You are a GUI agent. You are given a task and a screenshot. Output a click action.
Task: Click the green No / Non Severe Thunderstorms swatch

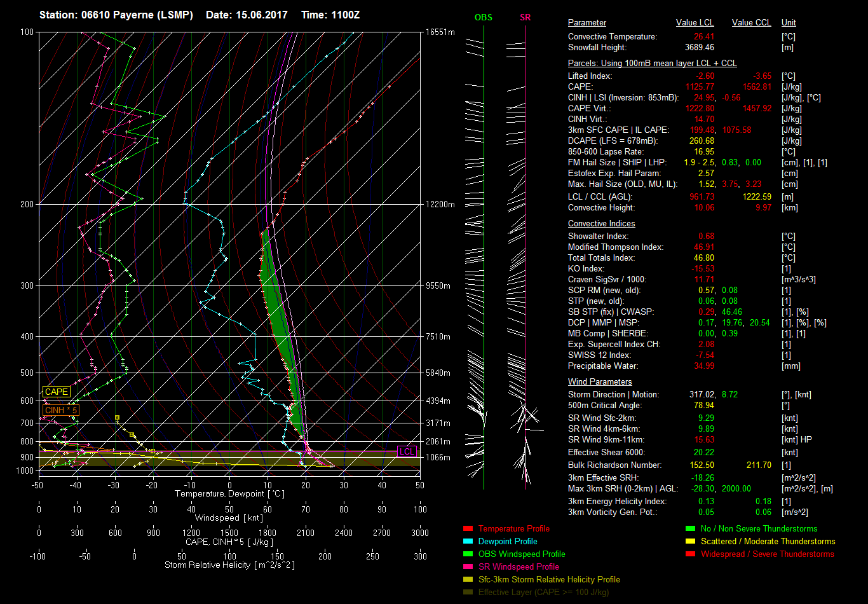690,529
